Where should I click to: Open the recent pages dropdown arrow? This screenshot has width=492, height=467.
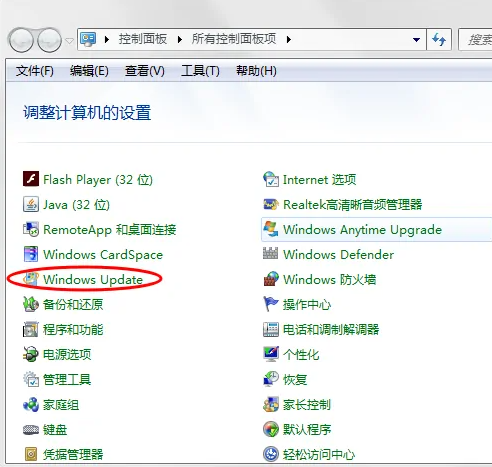click(x=69, y=41)
